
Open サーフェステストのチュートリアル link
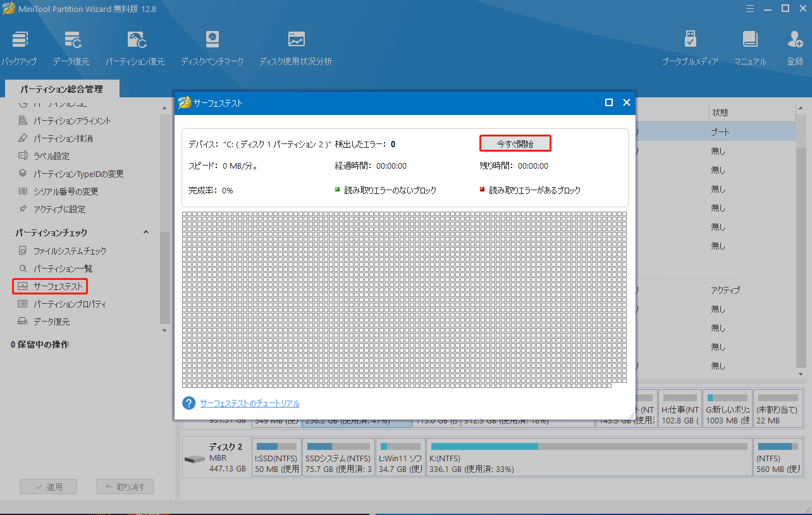(x=250, y=403)
